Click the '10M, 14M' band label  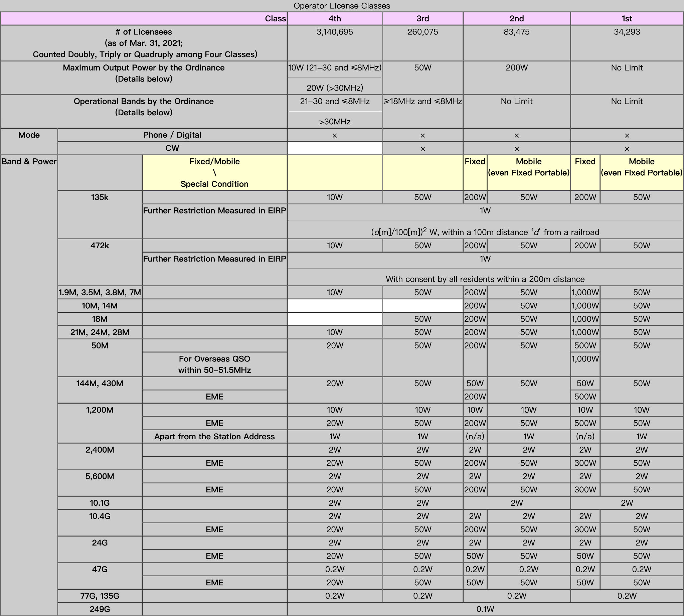pyautogui.click(x=100, y=306)
